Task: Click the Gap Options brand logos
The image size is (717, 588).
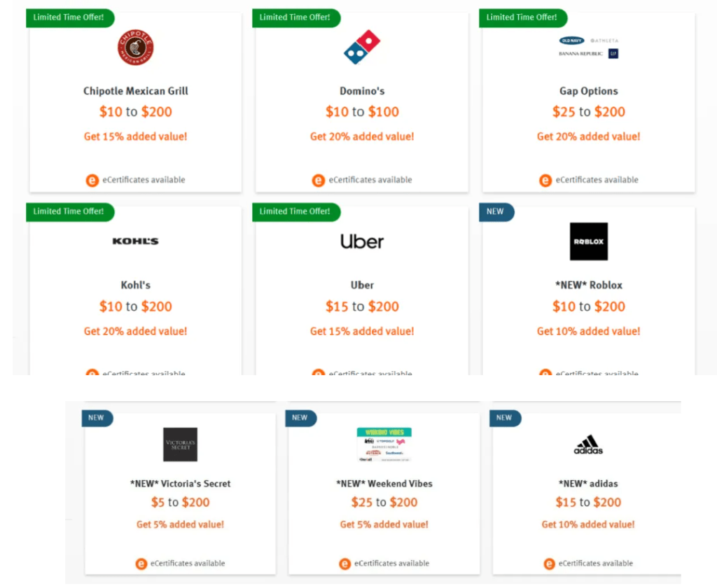Action: coord(588,47)
